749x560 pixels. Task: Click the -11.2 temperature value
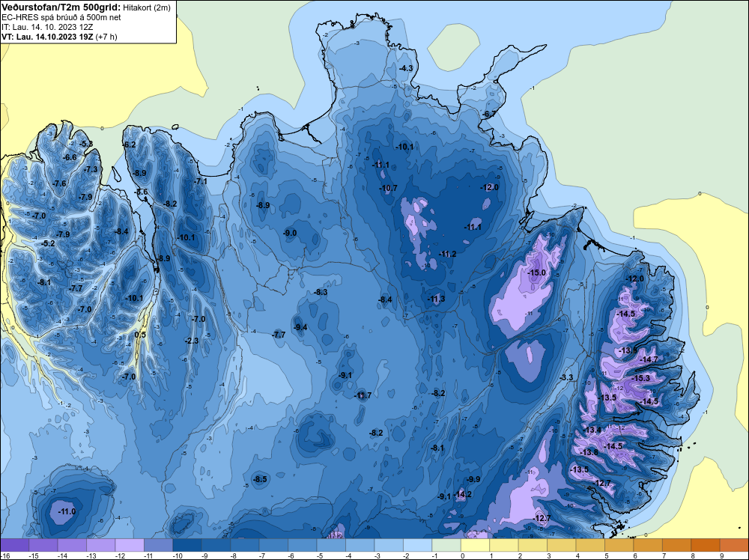pyautogui.click(x=447, y=254)
